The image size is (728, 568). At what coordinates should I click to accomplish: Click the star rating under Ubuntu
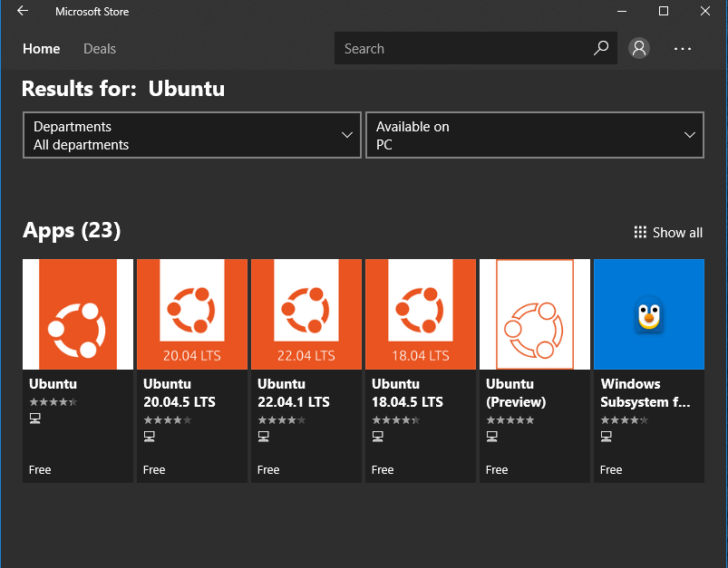click(x=53, y=400)
